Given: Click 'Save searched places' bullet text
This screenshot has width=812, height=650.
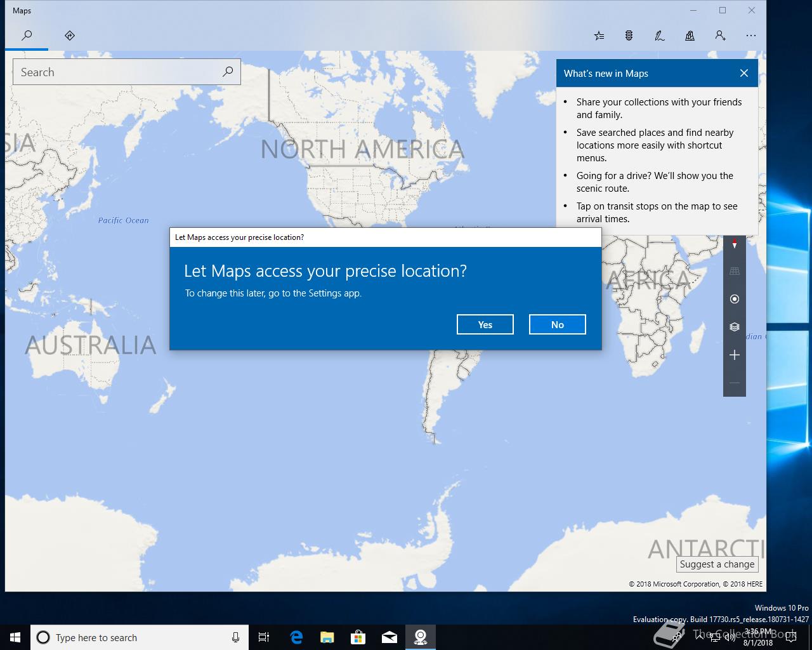Looking at the screenshot, I should [x=655, y=145].
